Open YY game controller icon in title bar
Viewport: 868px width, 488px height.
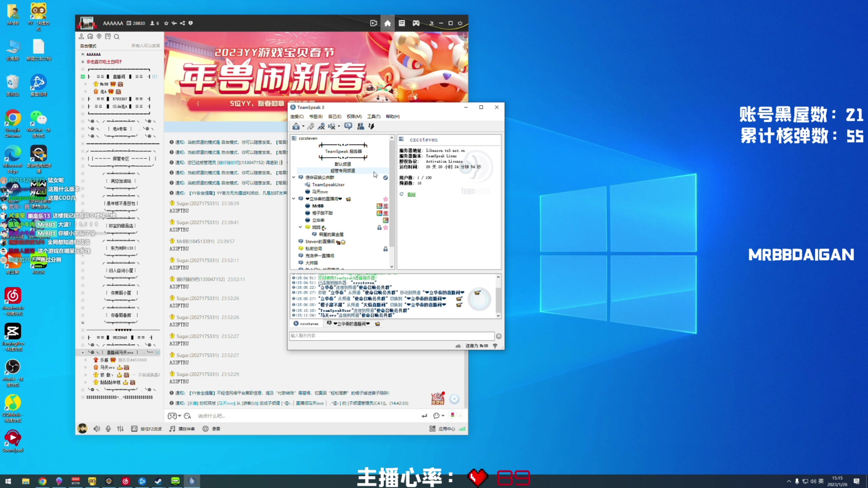pyautogui.click(x=416, y=23)
